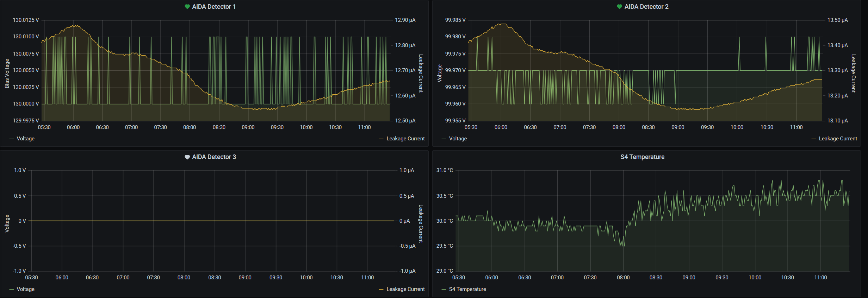Screen dimensions: 868x298
Task: Click the green Voltage color line in Detector 1 legend
Action: [x=12, y=139]
